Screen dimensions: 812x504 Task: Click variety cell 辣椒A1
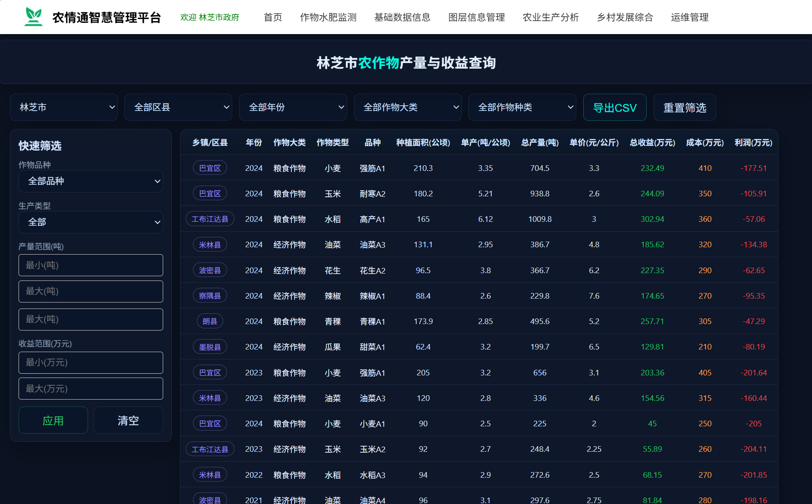[x=373, y=296]
